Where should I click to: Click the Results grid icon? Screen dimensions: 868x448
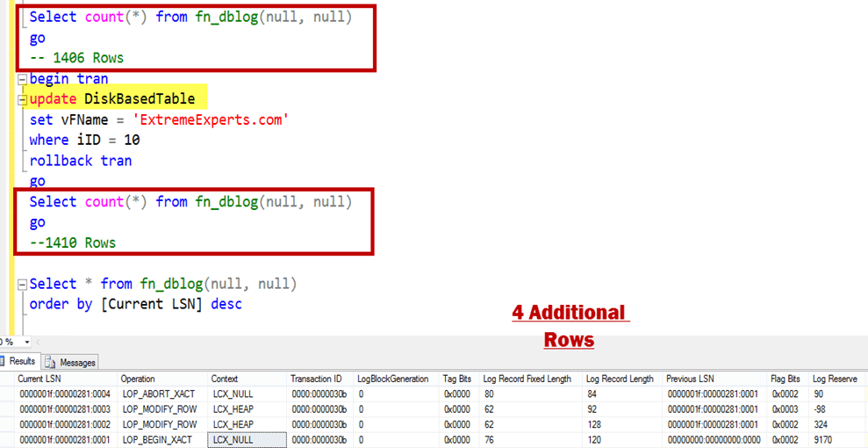click(x=4, y=361)
